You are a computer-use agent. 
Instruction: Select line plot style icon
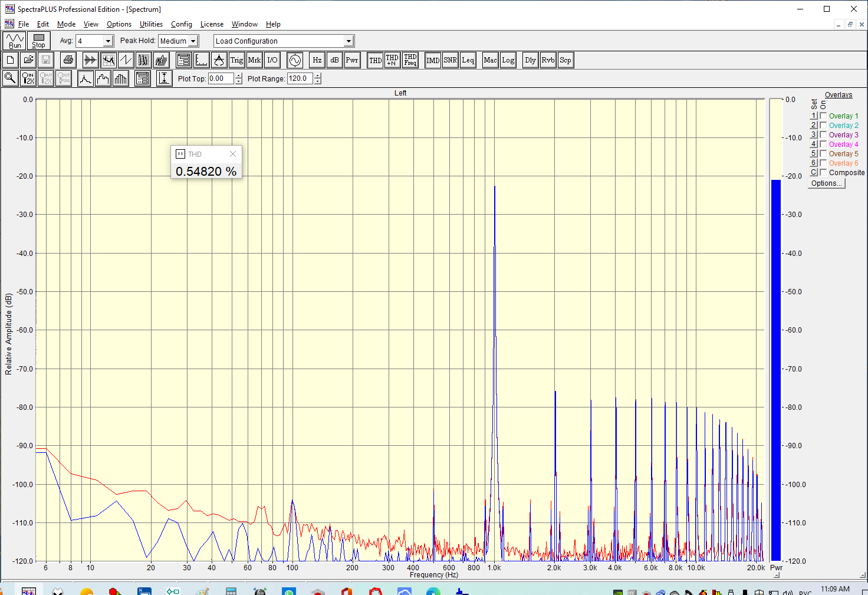click(86, 78)
